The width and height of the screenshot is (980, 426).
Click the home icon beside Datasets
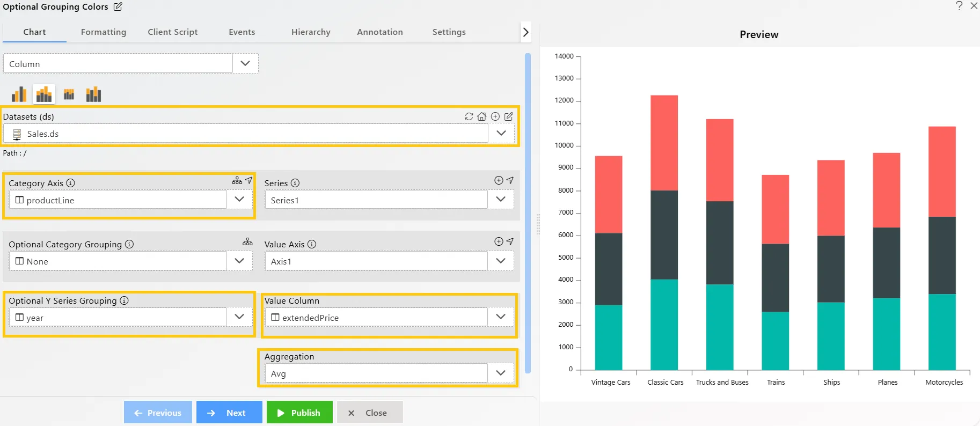pyautogui.click(x=482, y=116)
